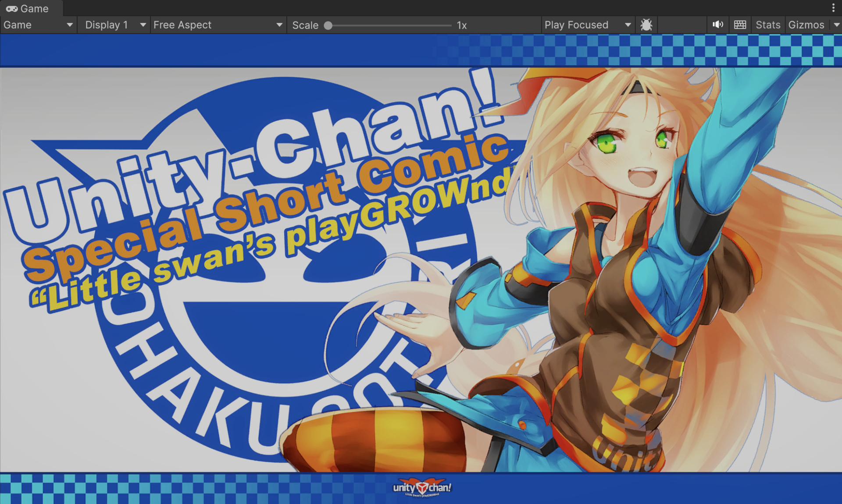The width and height of the screenshot is (842, 504).
Task: Mute audio with the speaker icon
Action: pos(718,25)
